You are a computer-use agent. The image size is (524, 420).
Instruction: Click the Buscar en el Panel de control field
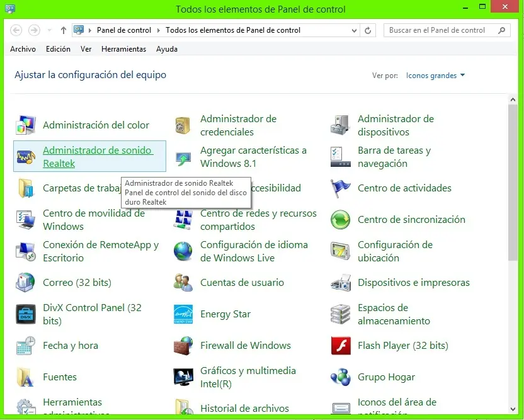coord(447,30)
